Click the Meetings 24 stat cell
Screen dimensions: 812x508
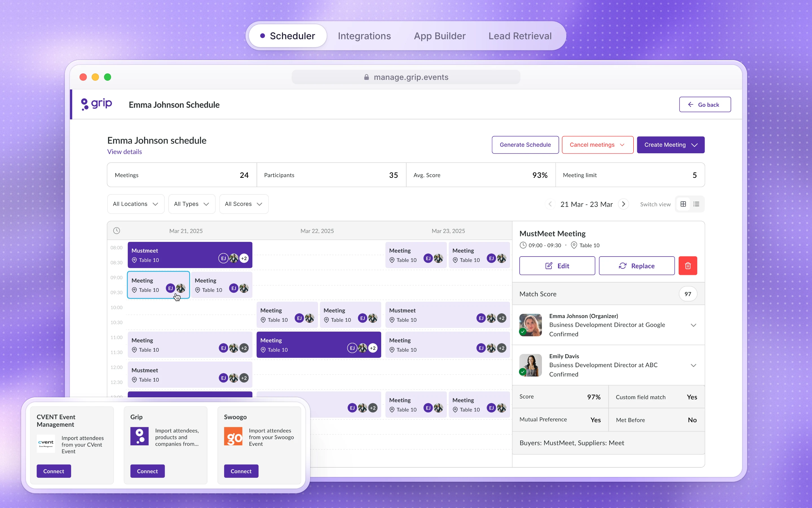pos(182,175)
